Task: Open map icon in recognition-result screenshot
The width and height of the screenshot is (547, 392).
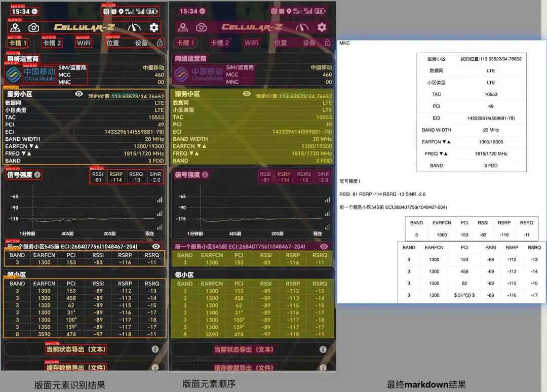Action: coord(15,27)
